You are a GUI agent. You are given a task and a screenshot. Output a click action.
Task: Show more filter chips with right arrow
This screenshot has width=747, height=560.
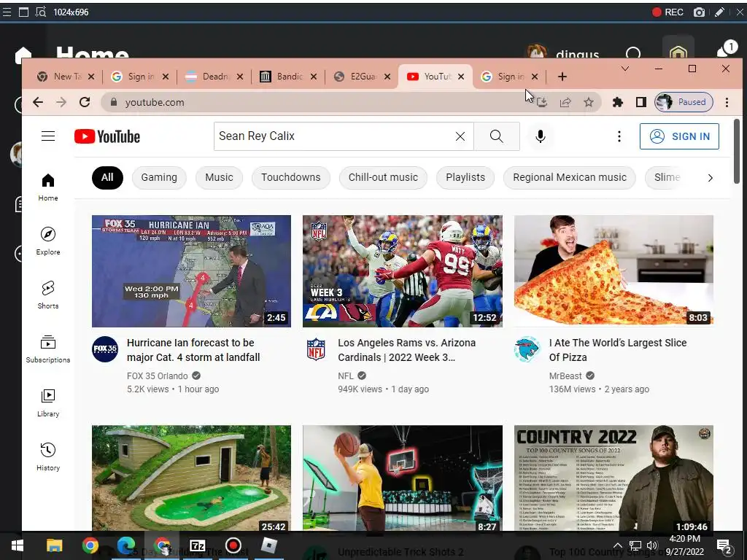(x=710, y=178)
